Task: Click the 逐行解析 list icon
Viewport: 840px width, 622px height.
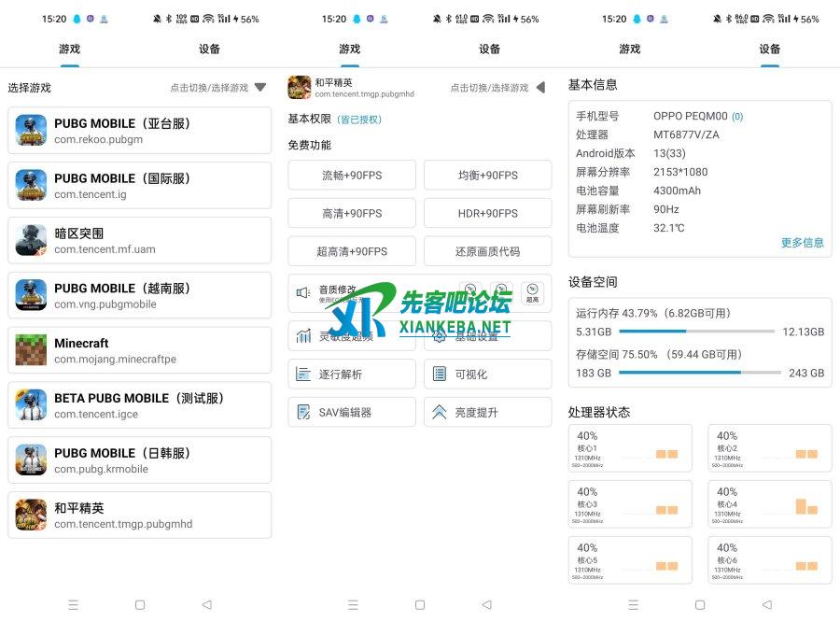Action: click(x=303, y=374)
